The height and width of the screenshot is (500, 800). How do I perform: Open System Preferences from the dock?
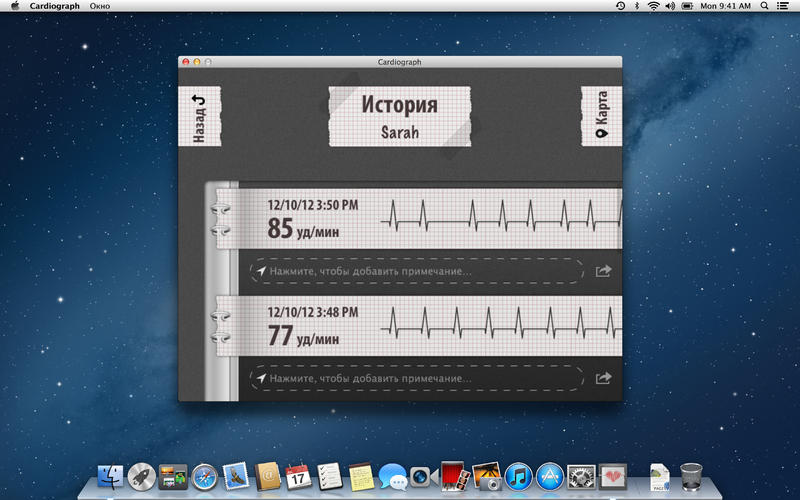coord(581,477)
